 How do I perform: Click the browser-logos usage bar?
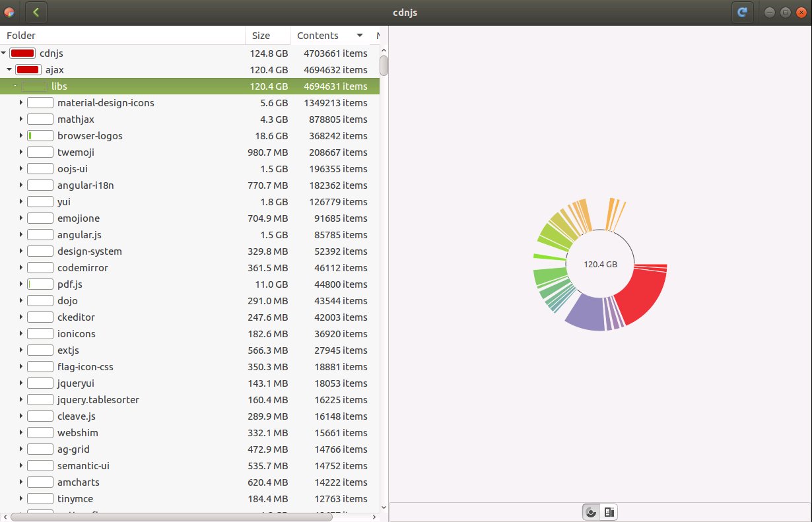coord(40,136)
